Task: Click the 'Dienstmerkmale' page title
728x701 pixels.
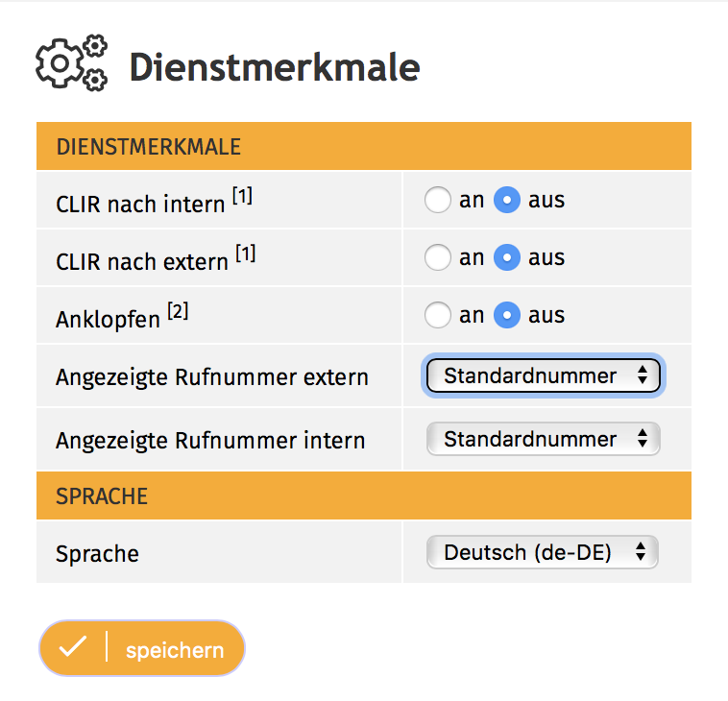Action: 274,67
